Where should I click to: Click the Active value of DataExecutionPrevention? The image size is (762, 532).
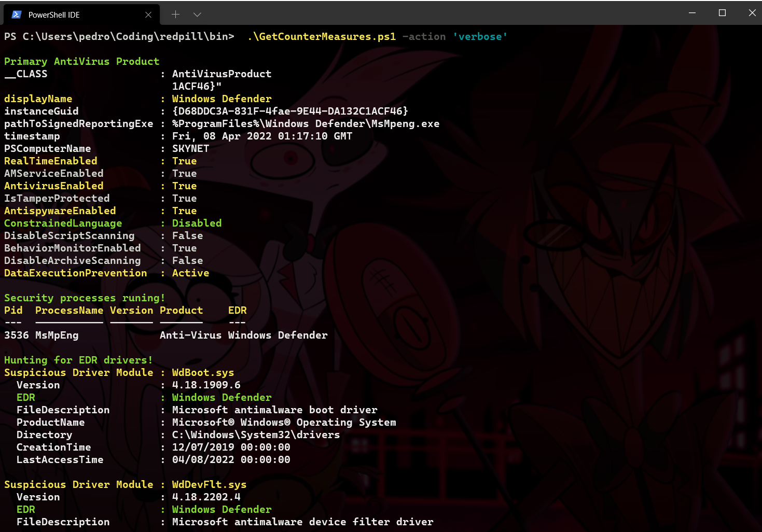(x=190, y=273)
